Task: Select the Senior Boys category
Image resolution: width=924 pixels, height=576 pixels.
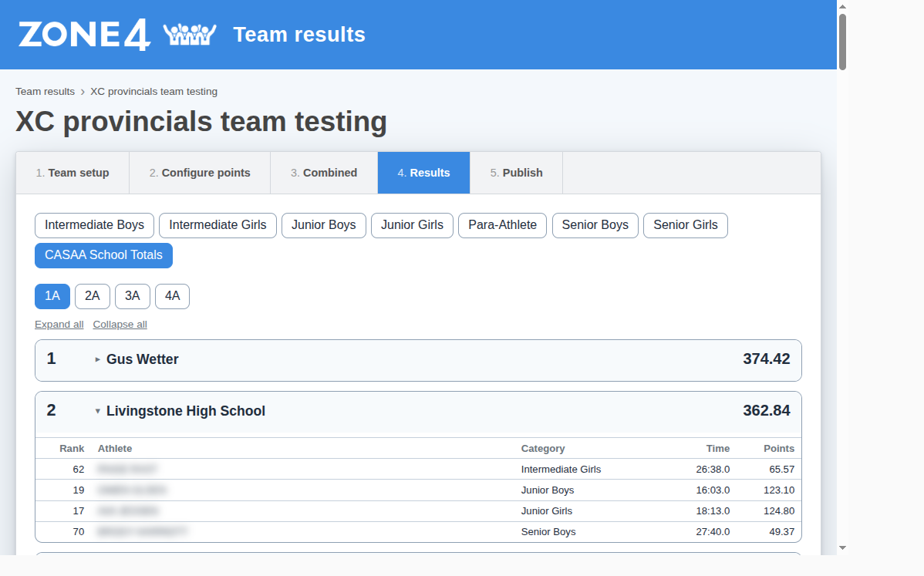Action: pos(595,225)
